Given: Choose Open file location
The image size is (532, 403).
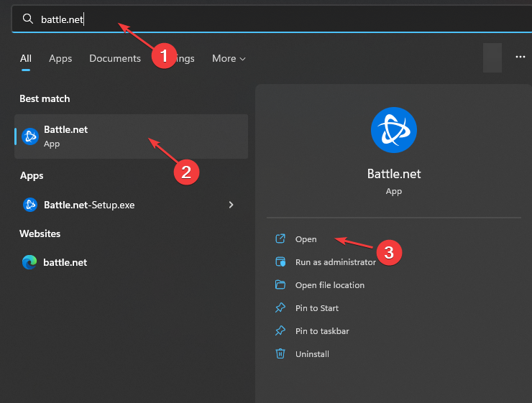Looking at the screenshot, I should coord(330,285).
